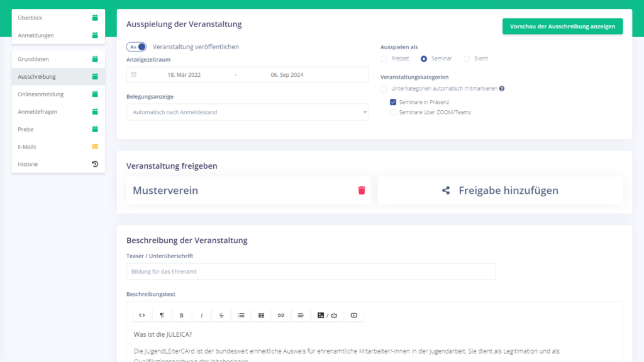Open the HTML source code view

click(x=142, y=315)
